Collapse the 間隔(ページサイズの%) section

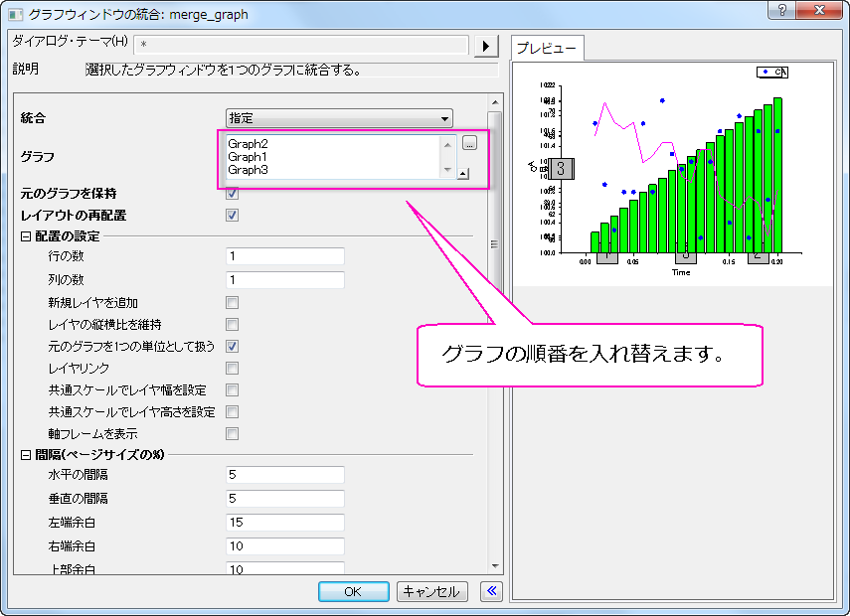click(x=26, y=455)
